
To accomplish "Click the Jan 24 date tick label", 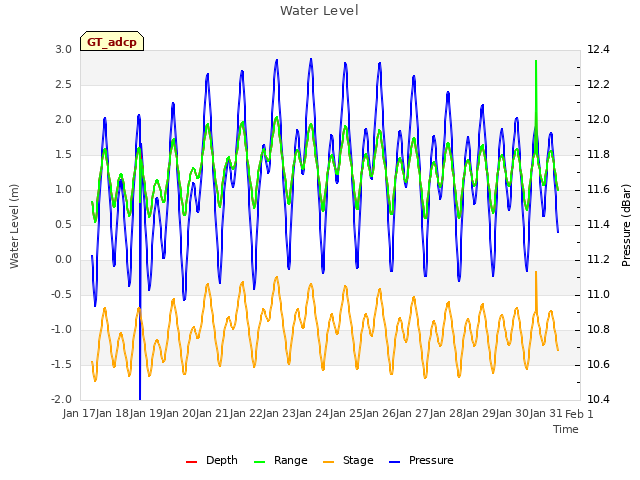I will click(x=313, y=413).
